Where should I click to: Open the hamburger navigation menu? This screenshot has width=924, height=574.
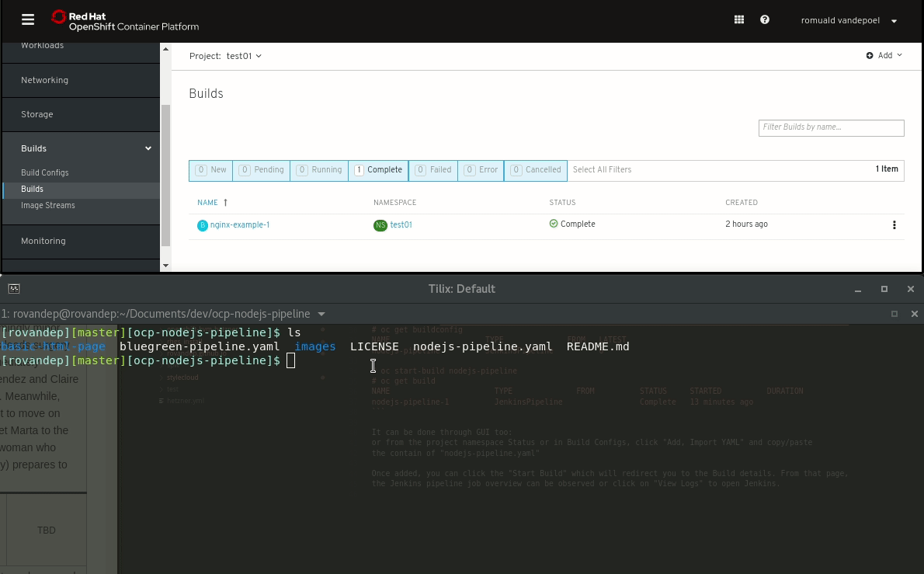[28, 19]
